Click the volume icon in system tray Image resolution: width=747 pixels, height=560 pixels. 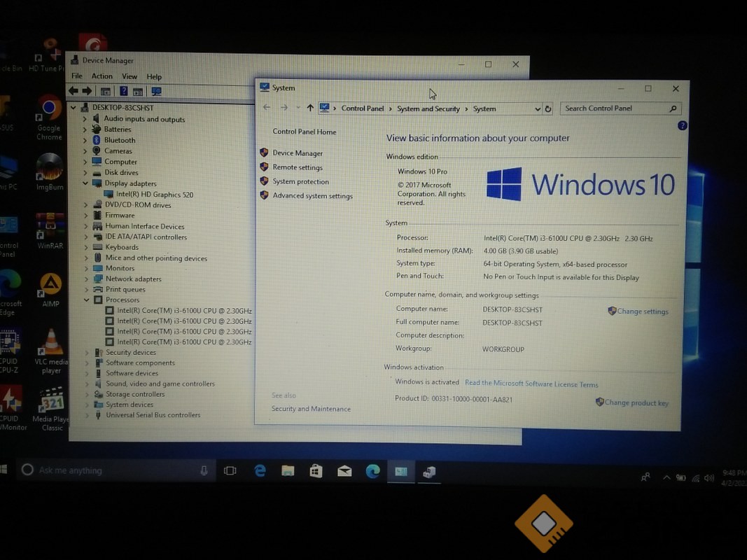pyautogui.click(x=709, y=477)
